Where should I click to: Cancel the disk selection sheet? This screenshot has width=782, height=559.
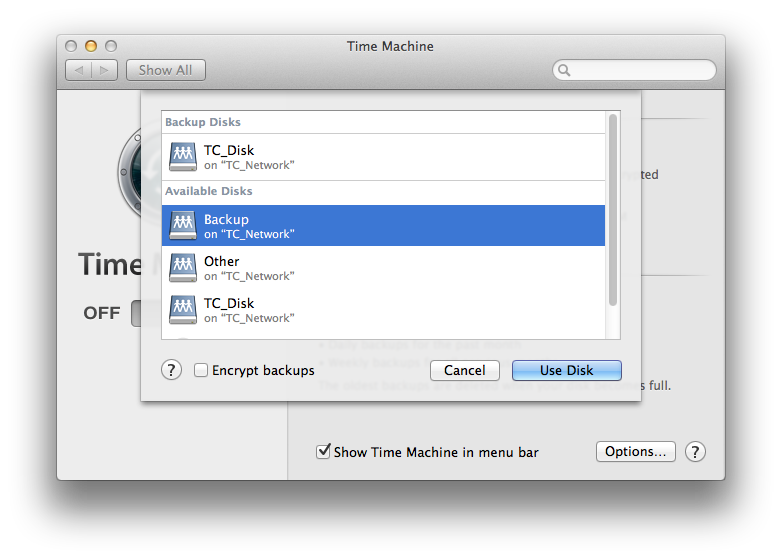(x=464, y=370)
